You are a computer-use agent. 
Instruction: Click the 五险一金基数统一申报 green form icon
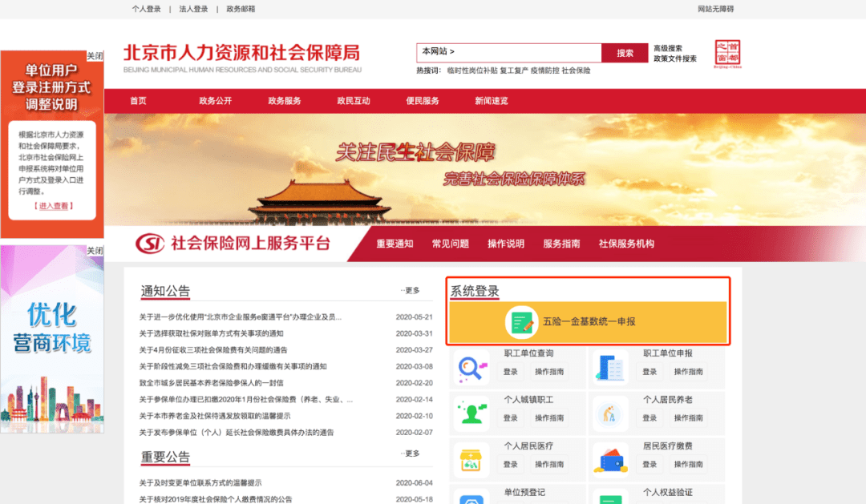[x=521, y=322]
